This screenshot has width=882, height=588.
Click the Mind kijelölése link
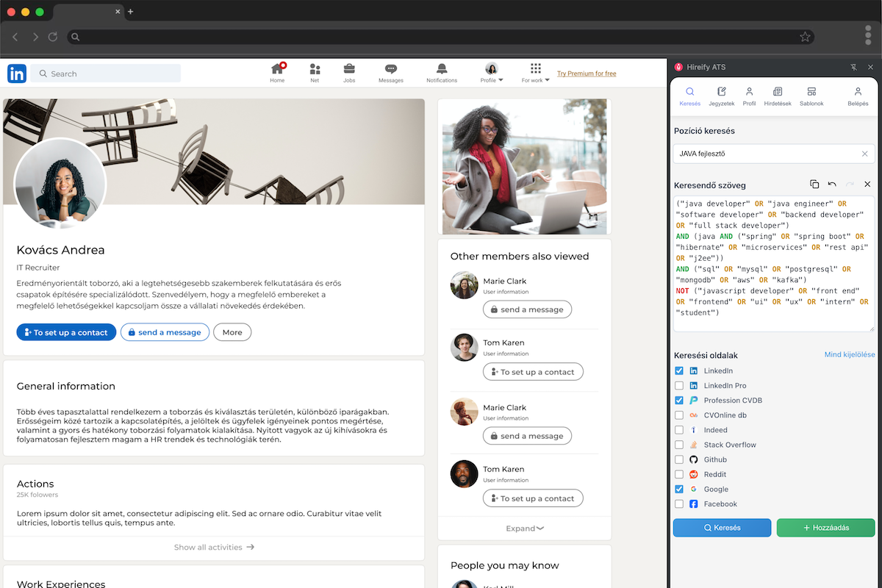[850, 354]
